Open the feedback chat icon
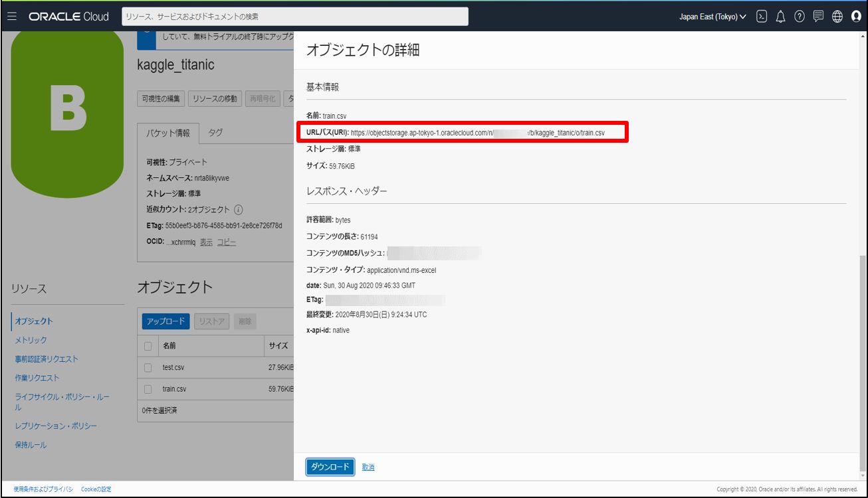 818,17
